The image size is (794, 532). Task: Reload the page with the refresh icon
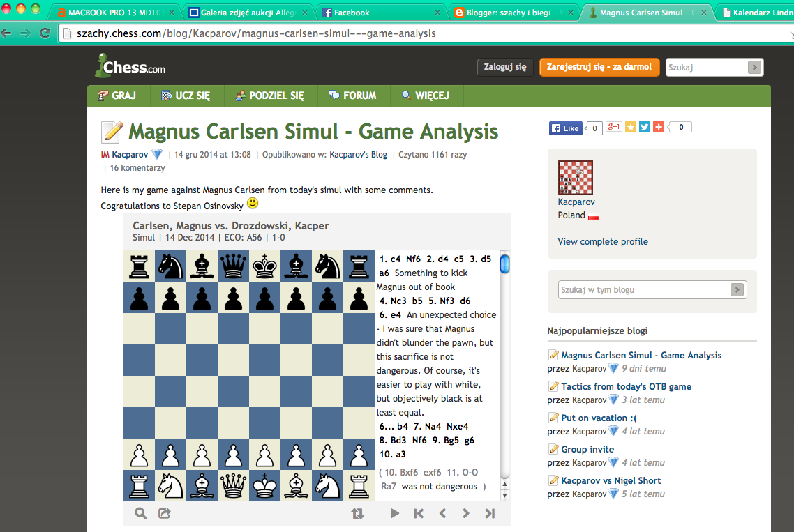click(45, 33)
